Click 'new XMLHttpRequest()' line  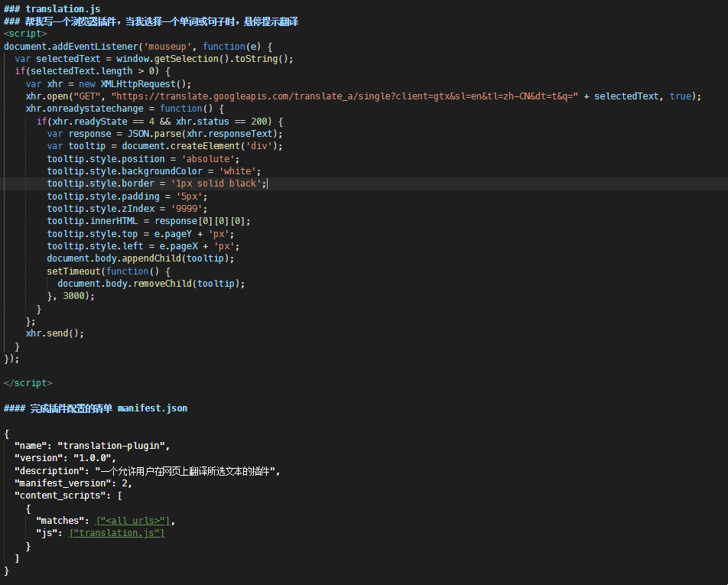(x=108, y=84)
